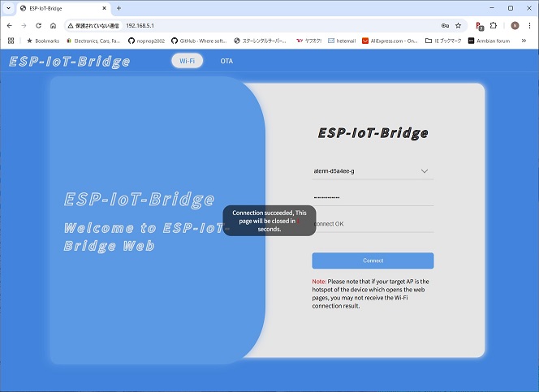Open a new tab with plus icon
Image resolution: width=539 pixels, height=392 pixels.
click(x=119, y=8)
